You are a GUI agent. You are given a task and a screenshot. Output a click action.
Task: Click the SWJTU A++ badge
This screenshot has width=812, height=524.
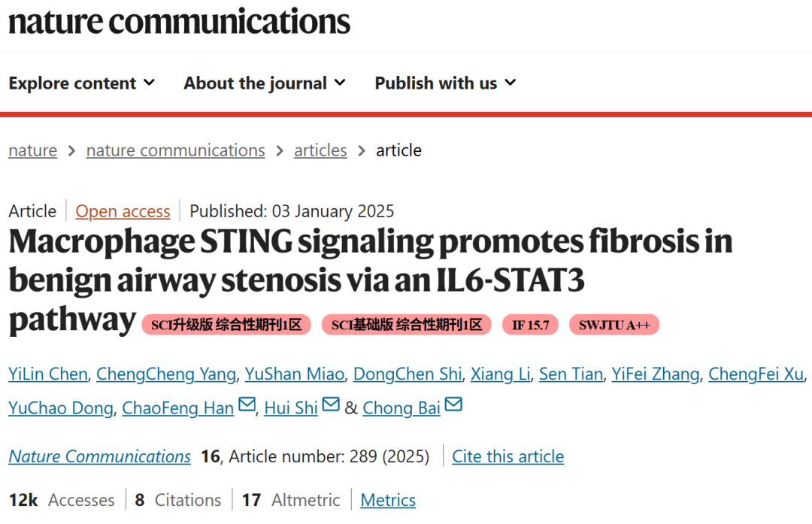click(614, 325)
